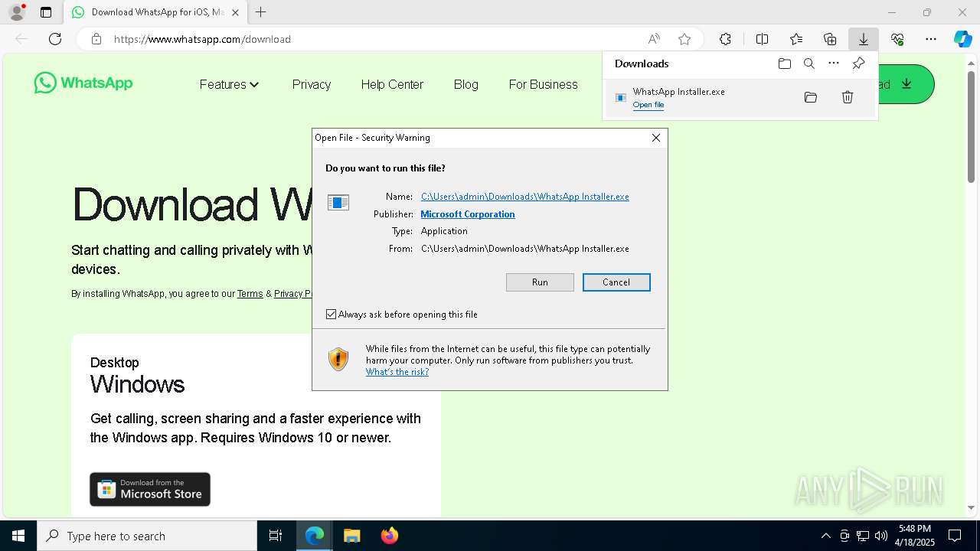Open the Extensions puzzle icon
The image size is (980, 551).
(x=725, y=39)
